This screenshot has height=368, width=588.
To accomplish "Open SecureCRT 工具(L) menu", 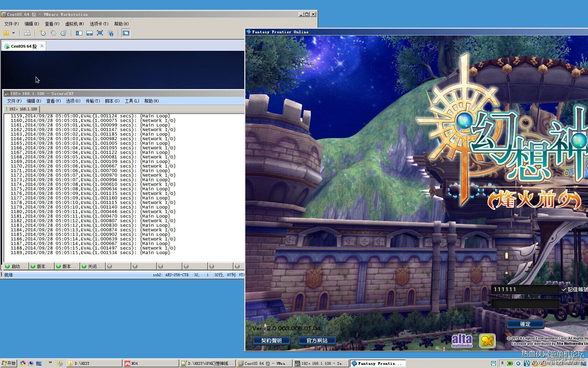I will pyautogui.click(x=132, y=101).
